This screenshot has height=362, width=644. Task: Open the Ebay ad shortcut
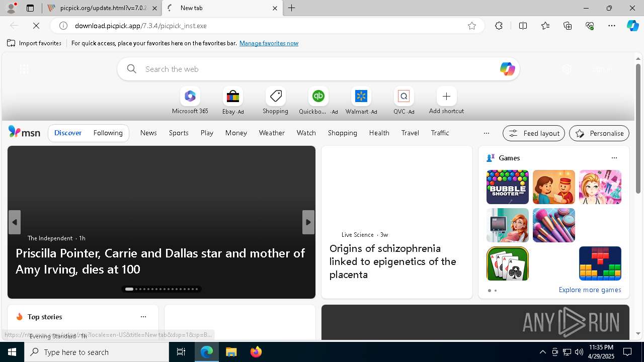[x=232, y=101]
